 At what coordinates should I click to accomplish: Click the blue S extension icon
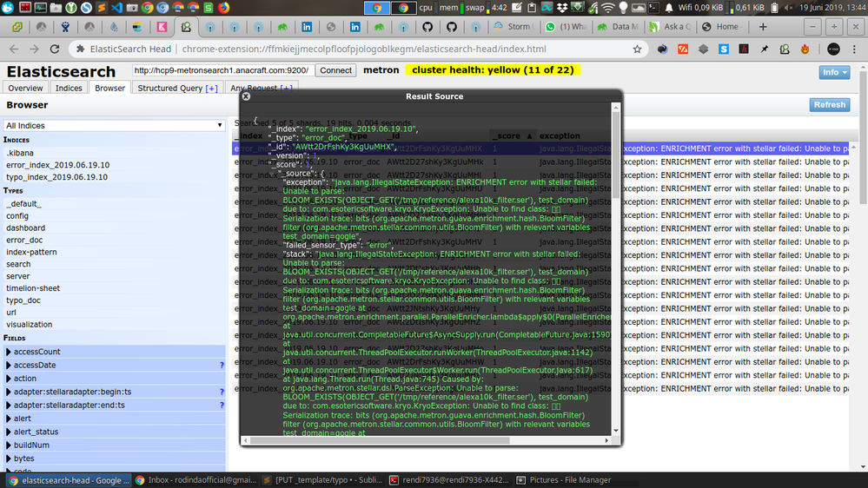coord(724,49)
